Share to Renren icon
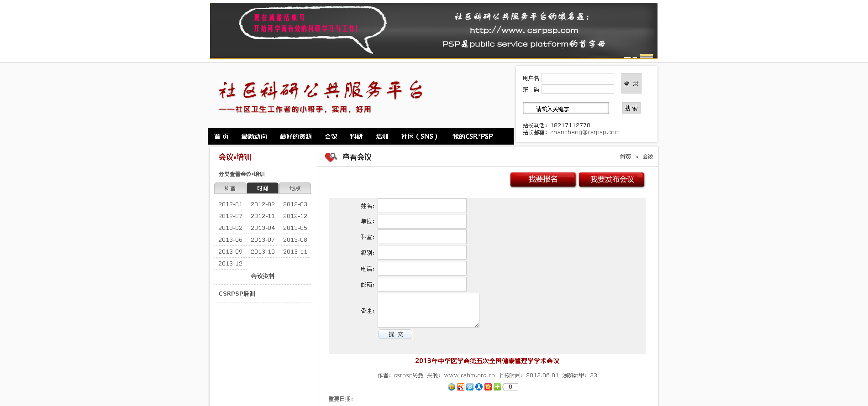The image size is (868, 406). tap(479, 387)
